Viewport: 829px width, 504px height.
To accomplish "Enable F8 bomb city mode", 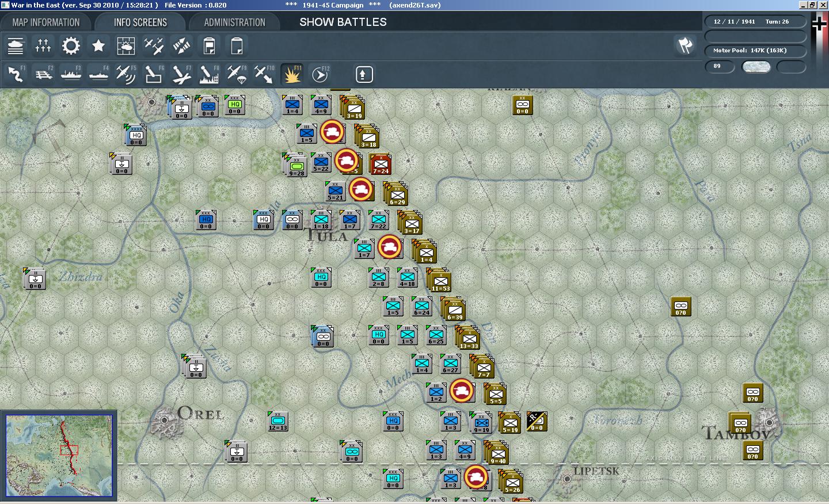I will click(209, 74).
